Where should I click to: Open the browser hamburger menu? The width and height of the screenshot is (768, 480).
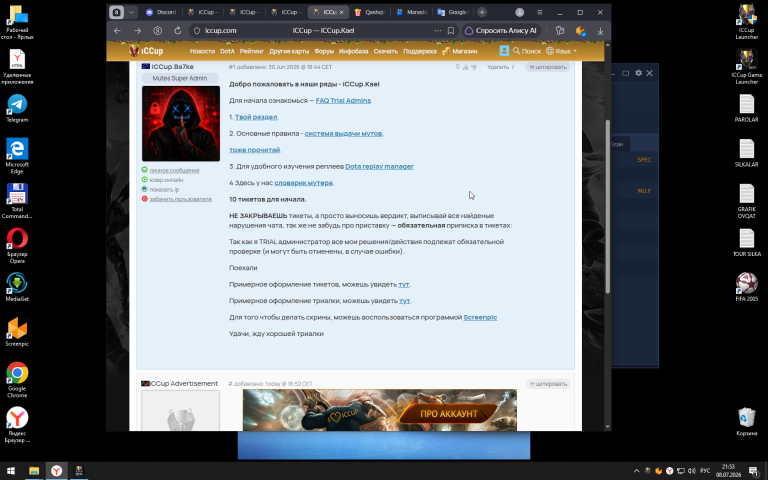540,12
